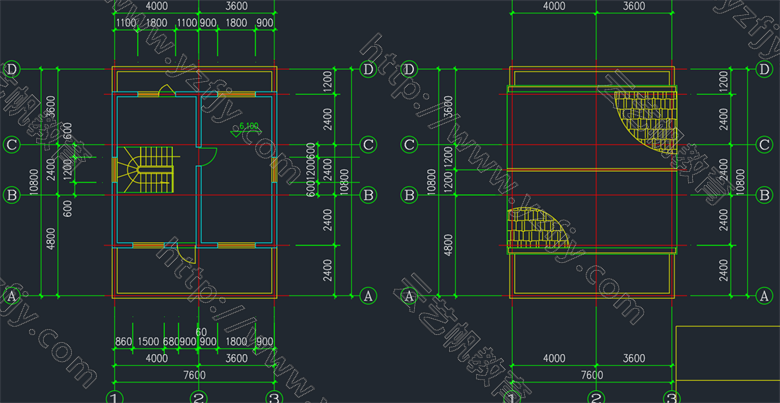Screen dimensions: 780x403
Task: Click the 6.100 elevation mark
Action: click(246, 129)
